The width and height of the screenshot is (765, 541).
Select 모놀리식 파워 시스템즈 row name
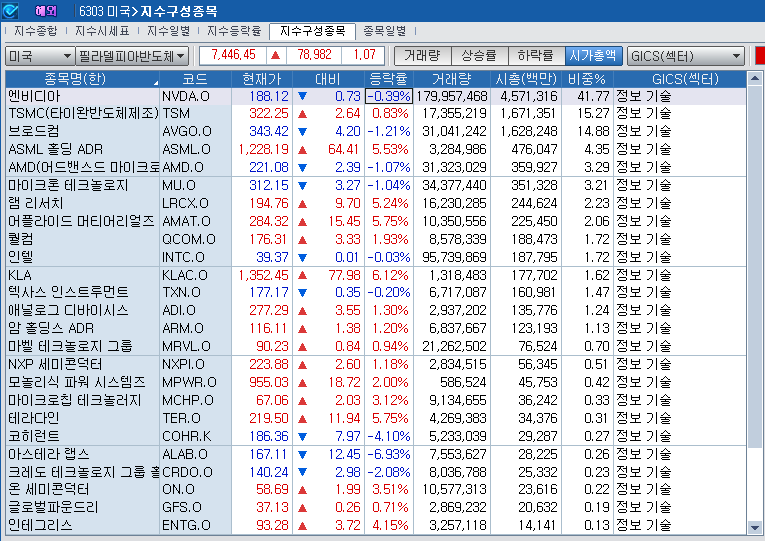pos(77,382)
